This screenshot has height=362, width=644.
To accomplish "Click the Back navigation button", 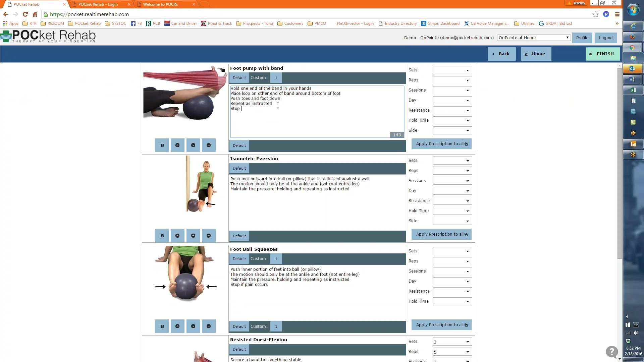I will [501, 54].
